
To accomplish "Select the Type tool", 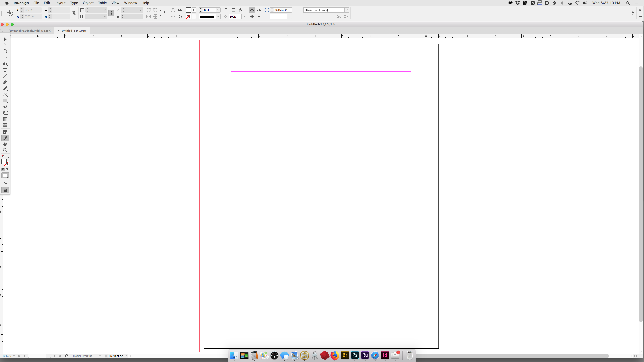I will coord(5,70).
